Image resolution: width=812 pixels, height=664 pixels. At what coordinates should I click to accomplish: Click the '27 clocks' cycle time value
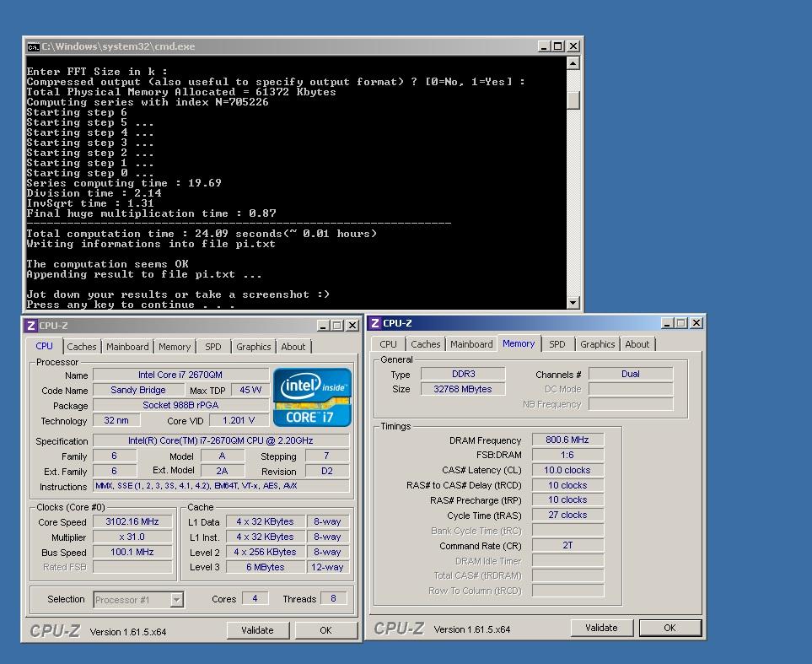tap(567, 516)
